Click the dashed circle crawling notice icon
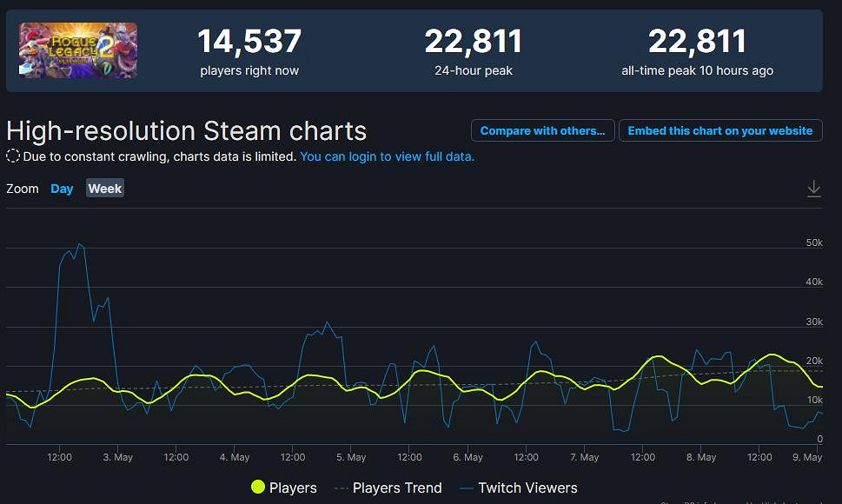 click(x=13, y=156)
